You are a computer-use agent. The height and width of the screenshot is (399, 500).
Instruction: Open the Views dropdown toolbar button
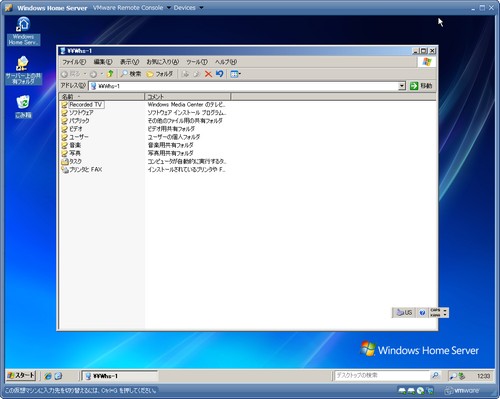point(235,74)
